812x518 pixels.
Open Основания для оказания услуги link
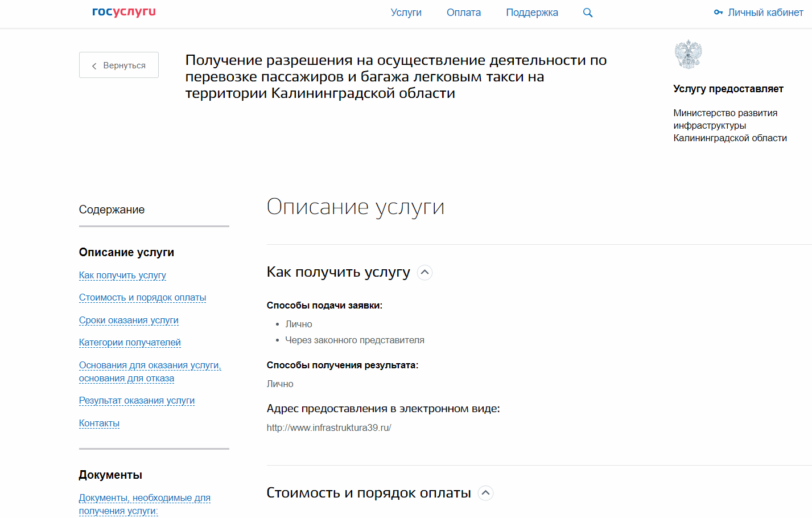[x=150, y=372]
